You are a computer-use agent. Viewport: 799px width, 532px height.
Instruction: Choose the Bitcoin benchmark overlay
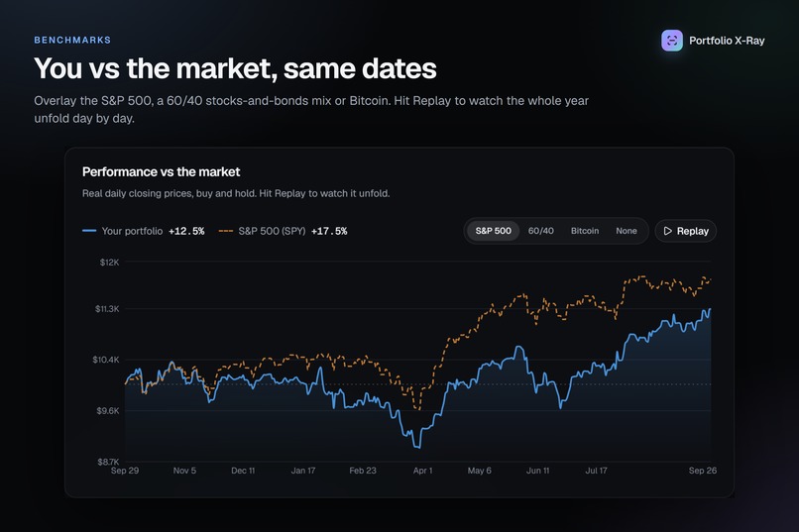click(585, 231)
